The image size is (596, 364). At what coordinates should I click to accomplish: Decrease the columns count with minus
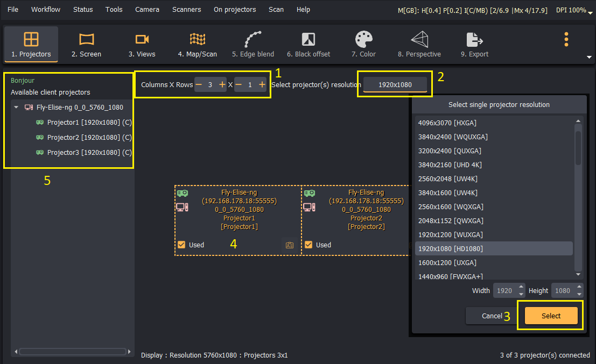tap(199, 84)
